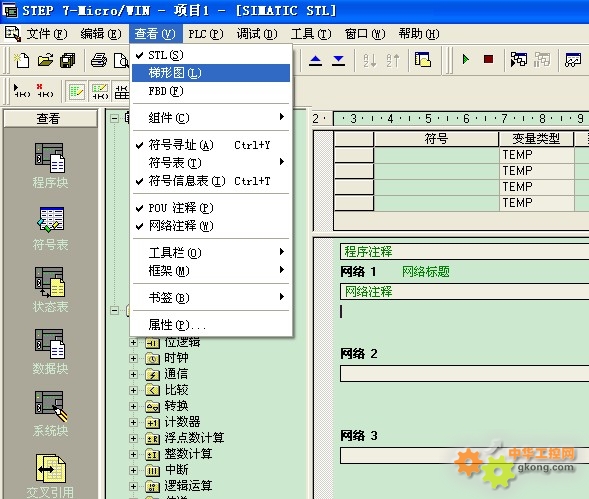The image size is (589, 499).
Task: Click the Download (blue down arrow) icon
Action: click(338, 60)
